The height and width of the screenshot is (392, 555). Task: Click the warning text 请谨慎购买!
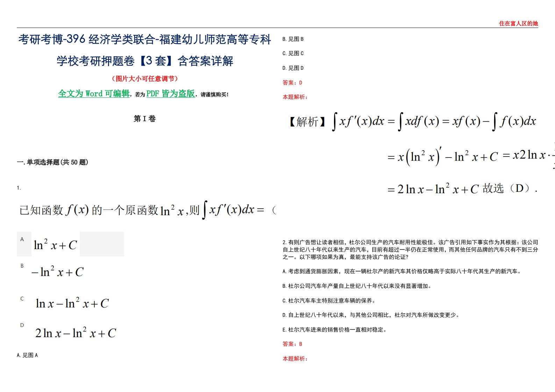[x=214, y=95]
